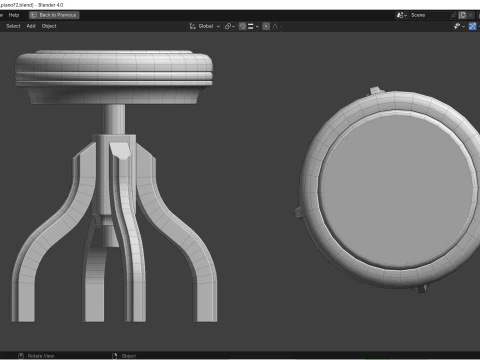The image size is (480, 360).
Task: Create a new scene with the copy icon
Action: tap(462, 15)
